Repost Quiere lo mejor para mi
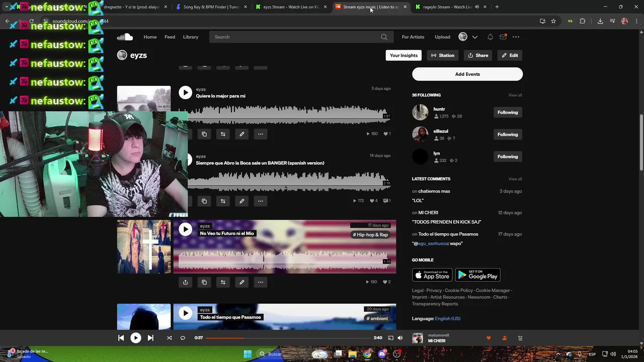 pos(223,134)
